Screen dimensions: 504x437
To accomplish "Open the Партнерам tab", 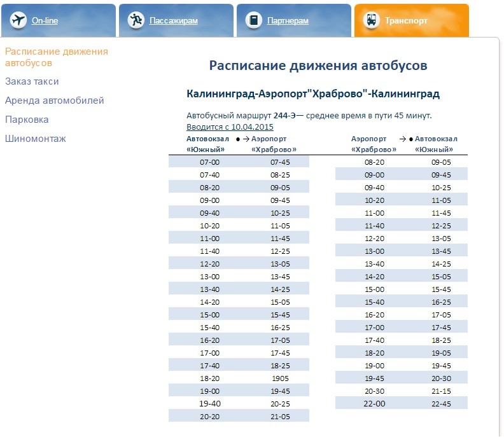I will click(288, 21).
